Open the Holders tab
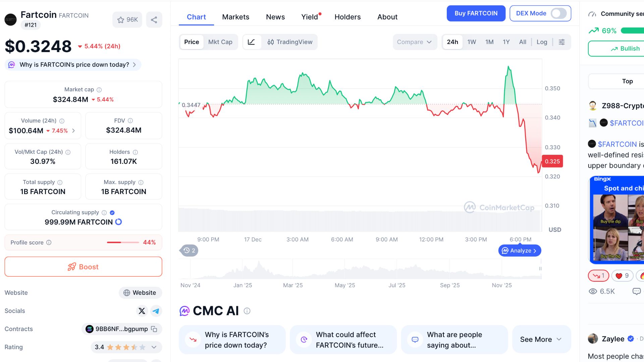 pos(347,17)
